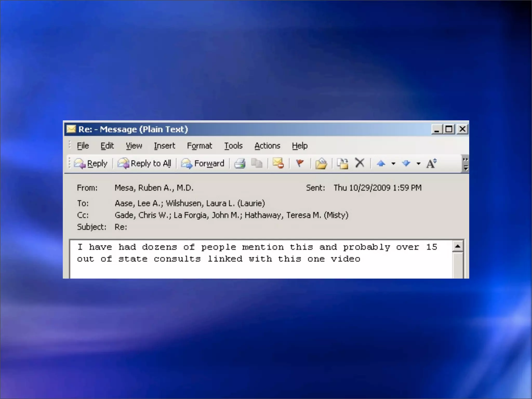532x399 pixels.
Task: Print the message with the printer icon
Action: (x=240, y=163)
